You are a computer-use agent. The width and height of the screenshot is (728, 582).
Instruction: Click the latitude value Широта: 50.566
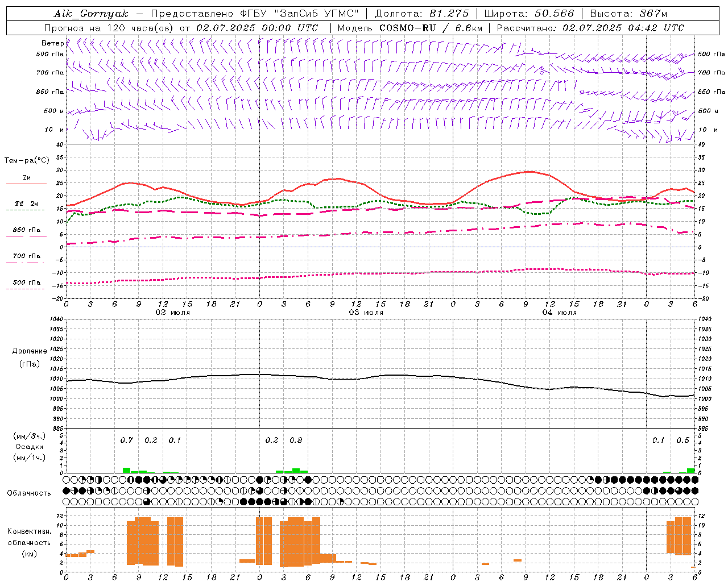[x=529, y=14]
